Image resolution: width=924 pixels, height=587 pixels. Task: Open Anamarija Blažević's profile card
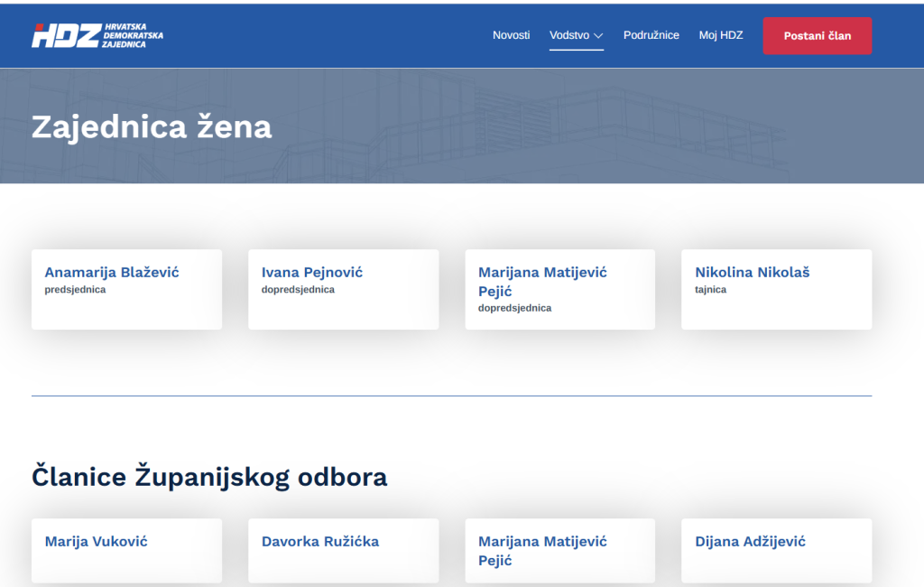(x=126, y=289)
